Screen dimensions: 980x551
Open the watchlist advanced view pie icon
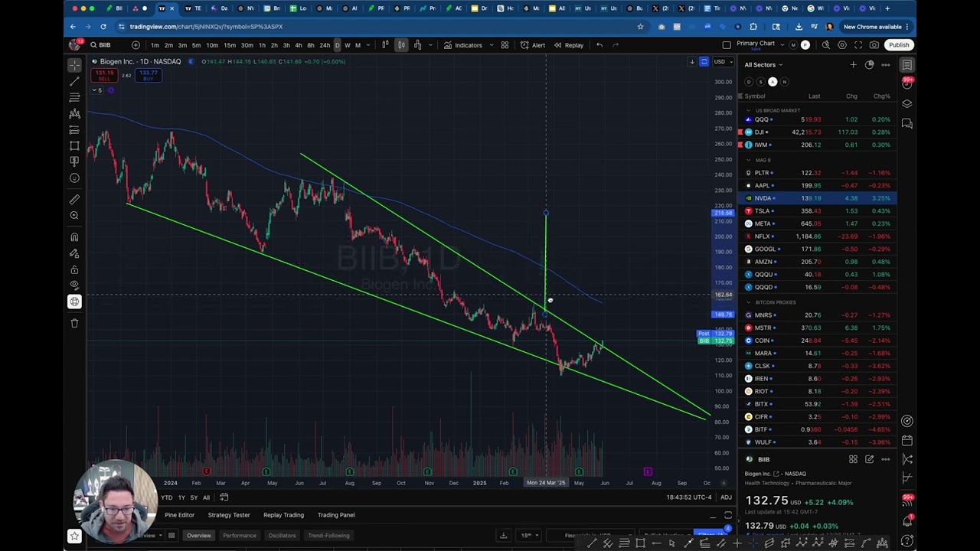(x=869, y=65)
